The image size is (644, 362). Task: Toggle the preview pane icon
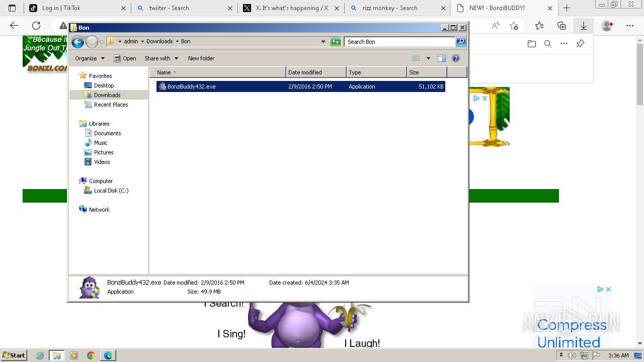(442, 58)
